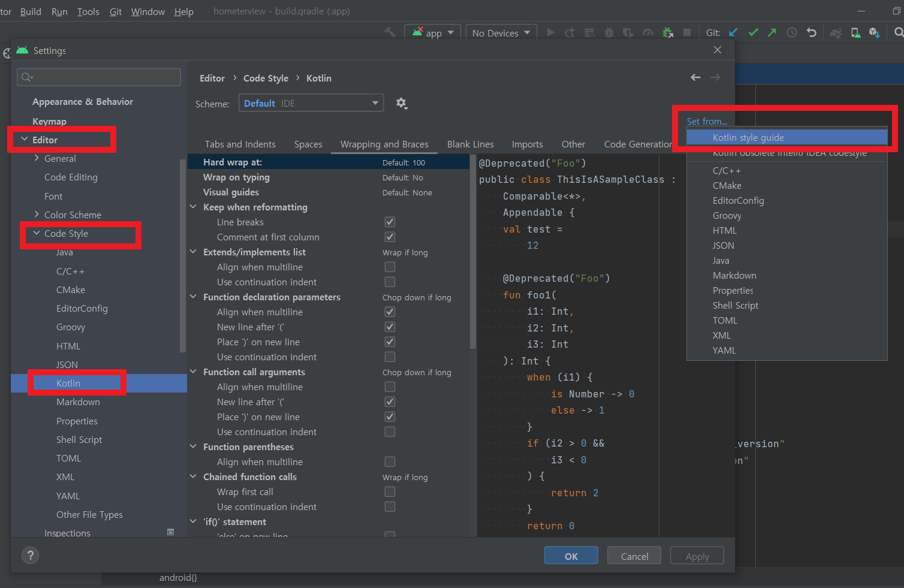This screenshot has width=904, height=588.
Task: Click the Back arrow in Settings
Action: click(x=695, y=77)
